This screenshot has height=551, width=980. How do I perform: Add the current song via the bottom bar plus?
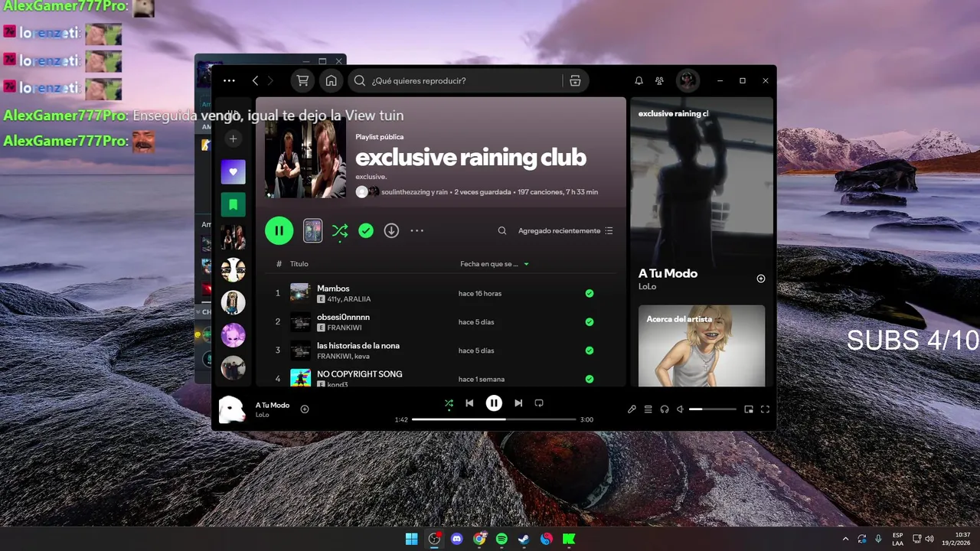(305, 409)
